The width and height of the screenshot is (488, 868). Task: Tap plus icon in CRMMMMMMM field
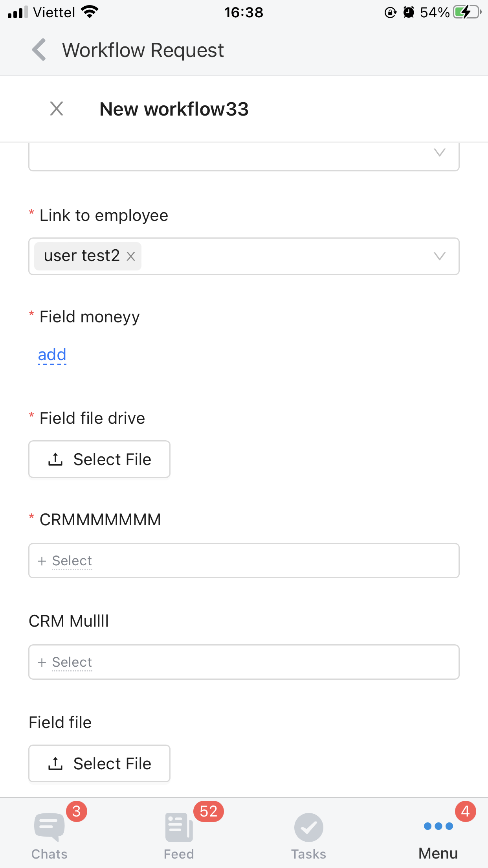(x=42, y=561)
